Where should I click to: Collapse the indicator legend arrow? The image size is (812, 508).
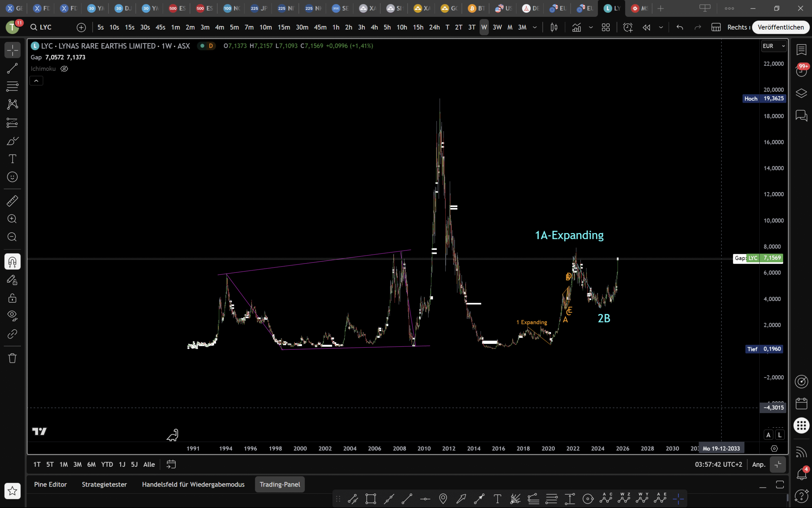pos(36,81)
